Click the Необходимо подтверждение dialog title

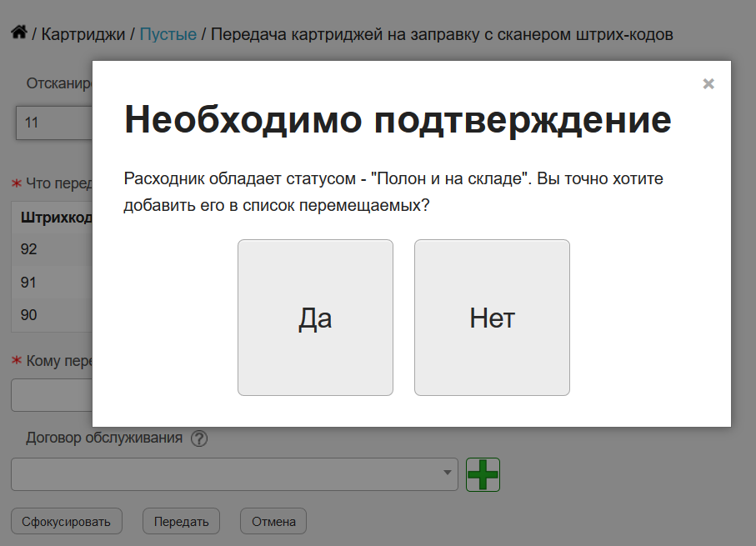point(398,119)
